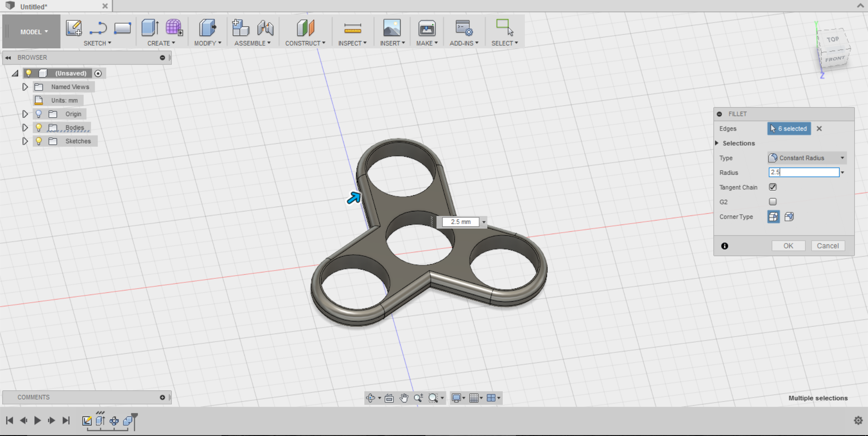This screenshot has height=436, width=868.
Task: Open Display Settings monitor icon
Action: pos(457,398)
